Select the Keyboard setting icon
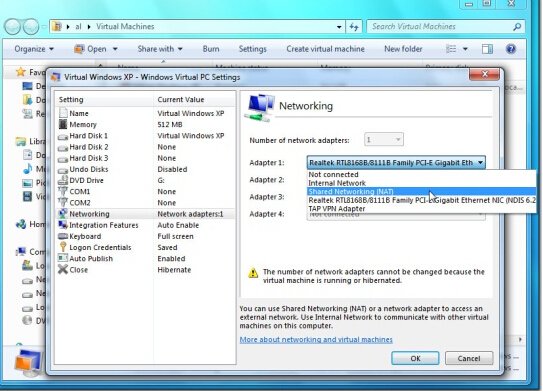 click(x=63, y=236)
